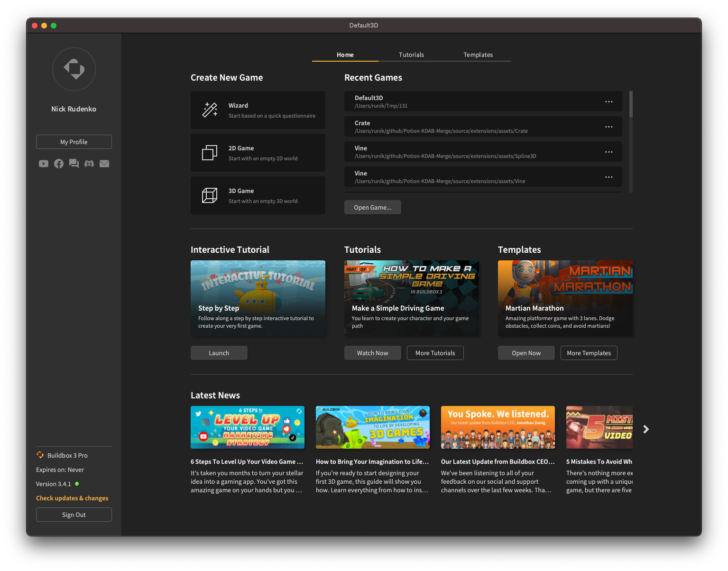This screenshot has width=728, height=571.
Task: Click the More Templates button
Action: 589,353
